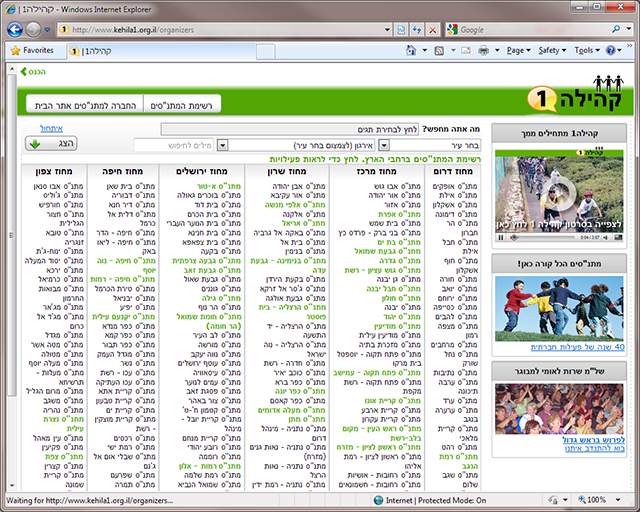Click the הכנס login link
Viewport: 640px width, 512px height.
[33, 72]
